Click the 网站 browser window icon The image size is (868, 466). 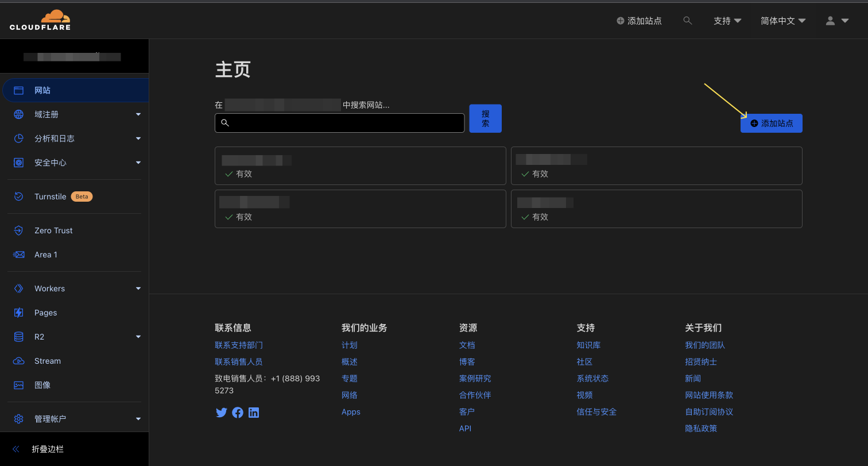[19, 90]
